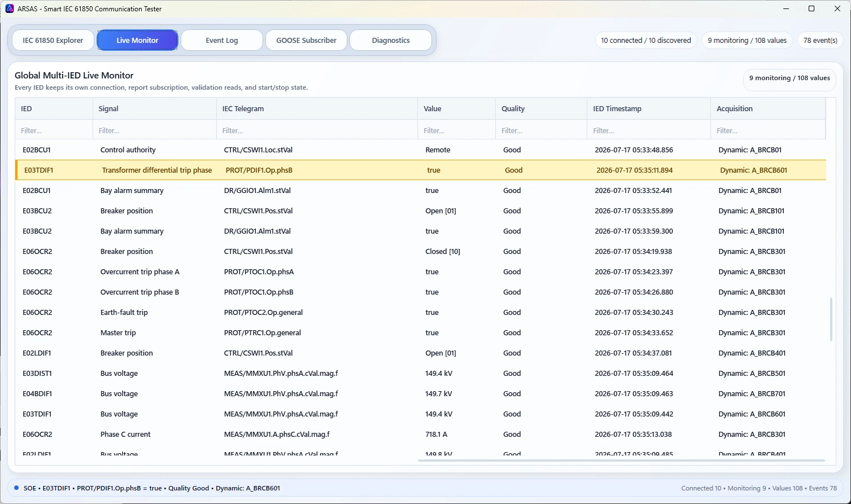
Task: Go to the Diagnostics tab
Action: [x=391, y=40]
